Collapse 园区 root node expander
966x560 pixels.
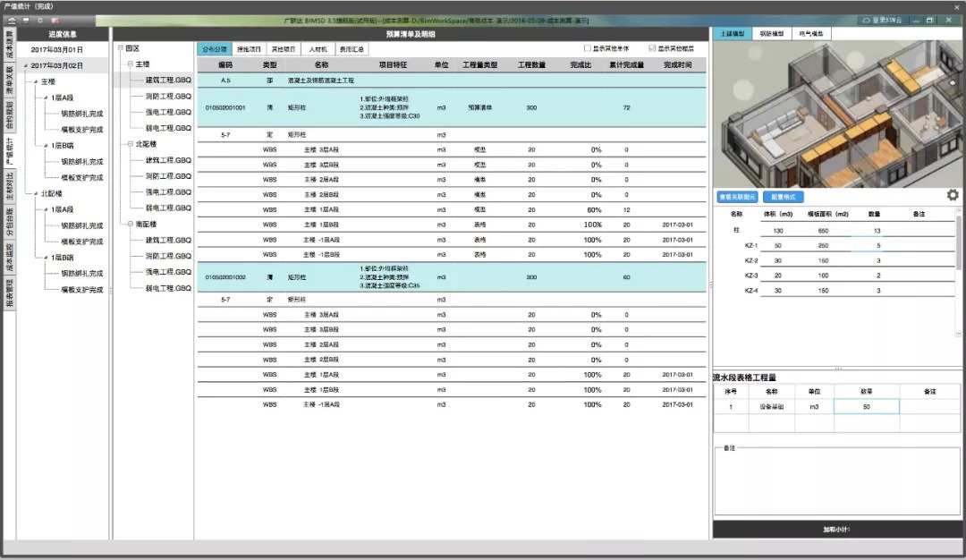click(x=120, y=48)
